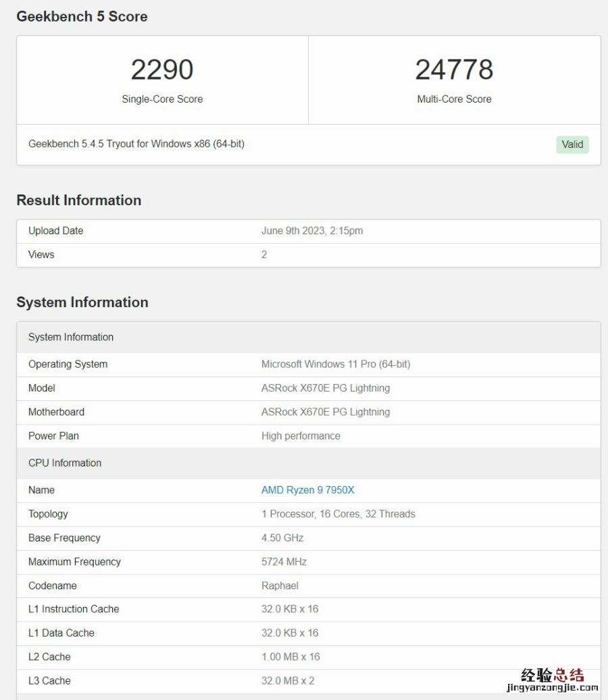Click the Views row label
Image resolution: width=608 pixels, height=700 pixels.
41,255
